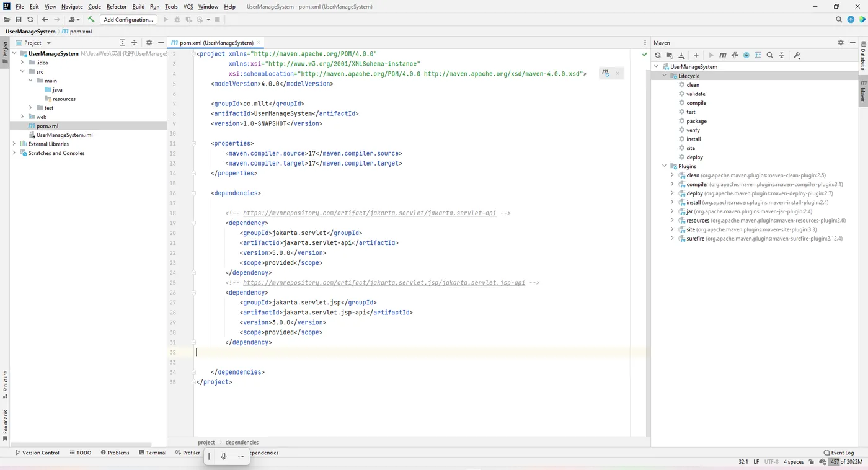
Task: Open the user/VCS dropdown in toolbar
Action: tap(75, 20)
